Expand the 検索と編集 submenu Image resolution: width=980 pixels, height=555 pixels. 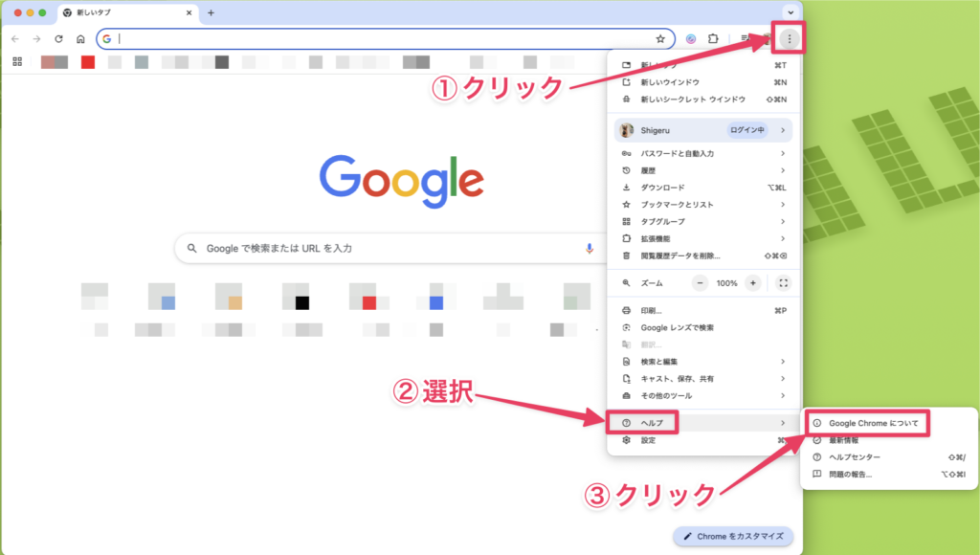(x=703, y=362)
